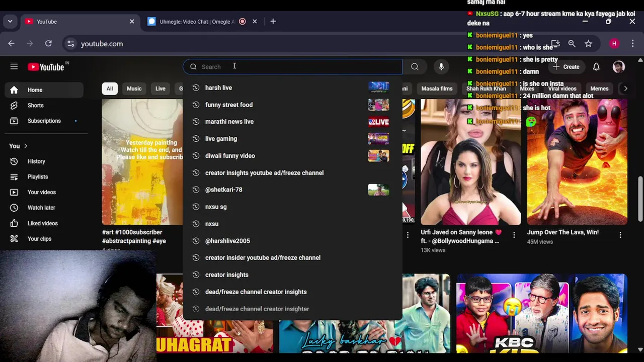Choose suggestion 'harsh live'

pyautogui.click(x=292, y=88)
